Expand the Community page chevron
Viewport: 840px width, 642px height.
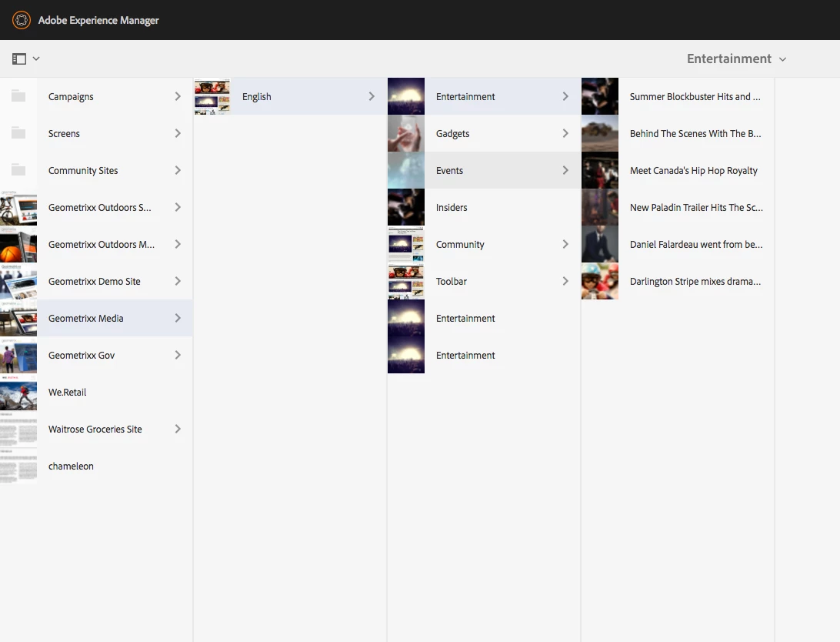[565, 244]
